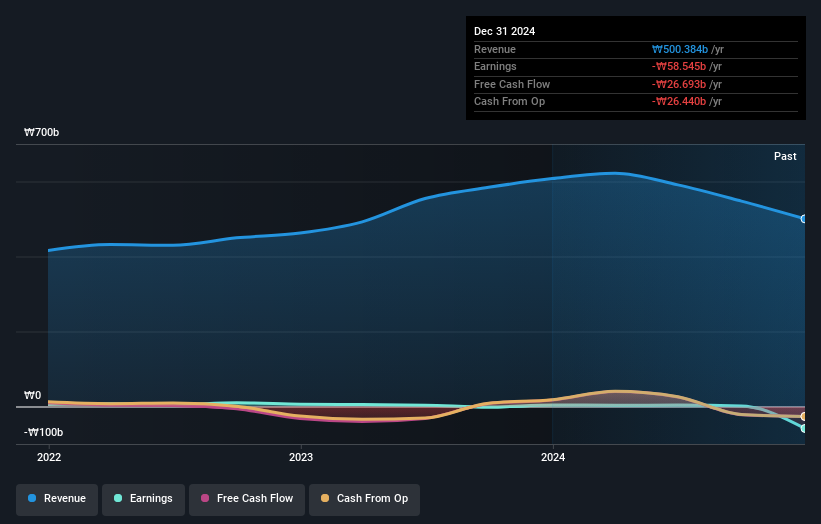Select the ₩500.384b revenue value

pyautogui.click(x=680, y=49)
